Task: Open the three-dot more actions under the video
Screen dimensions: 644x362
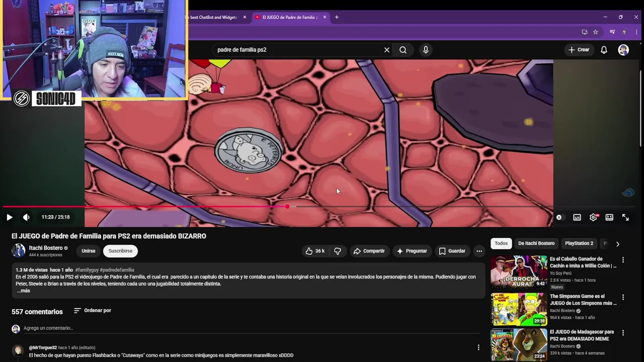Action: click(479, 251)
